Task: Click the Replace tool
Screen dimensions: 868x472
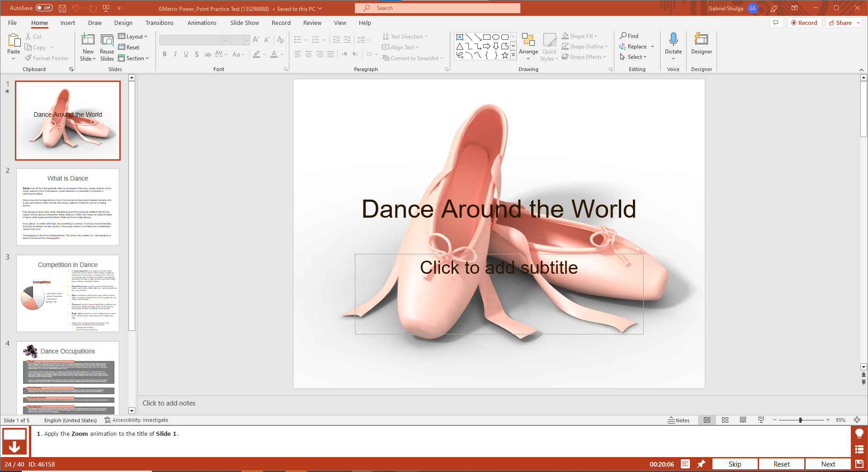Action: click(x=635, y=46)
